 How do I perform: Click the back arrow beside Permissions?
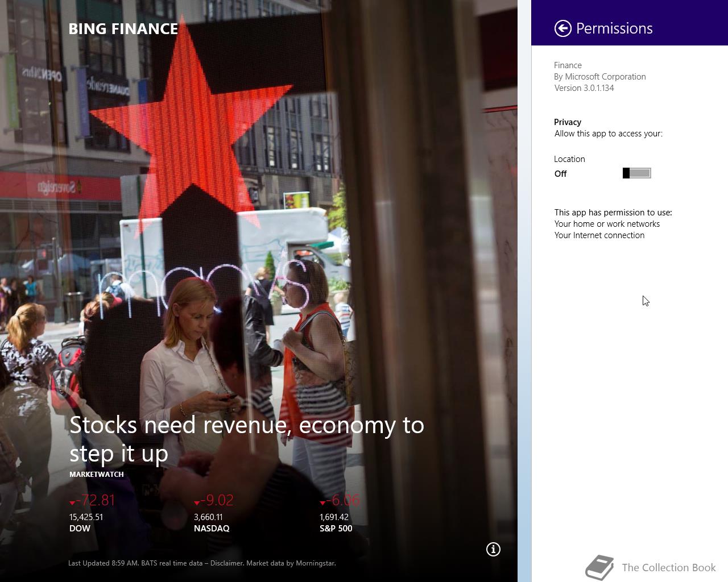(562, 28)
